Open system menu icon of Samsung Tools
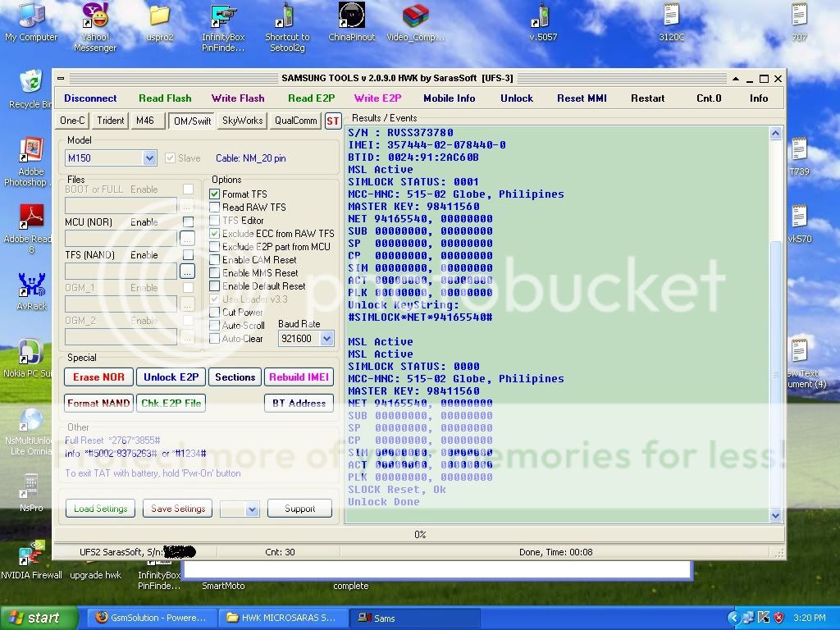The width and height of the screenshot is (840, 630). point(61,78)
